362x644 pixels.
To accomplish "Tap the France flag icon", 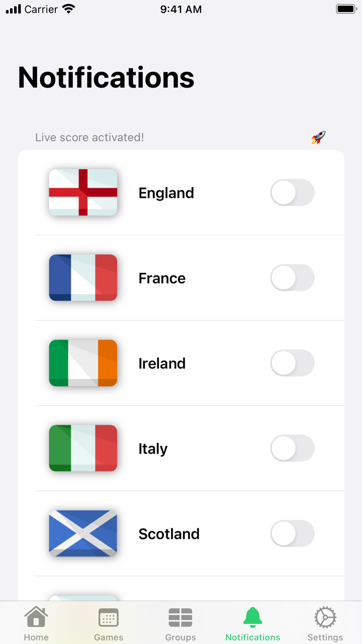I will tap(83, 277).
